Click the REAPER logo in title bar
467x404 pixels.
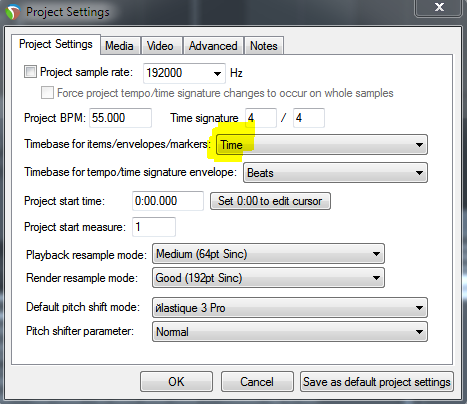(13, 12)
